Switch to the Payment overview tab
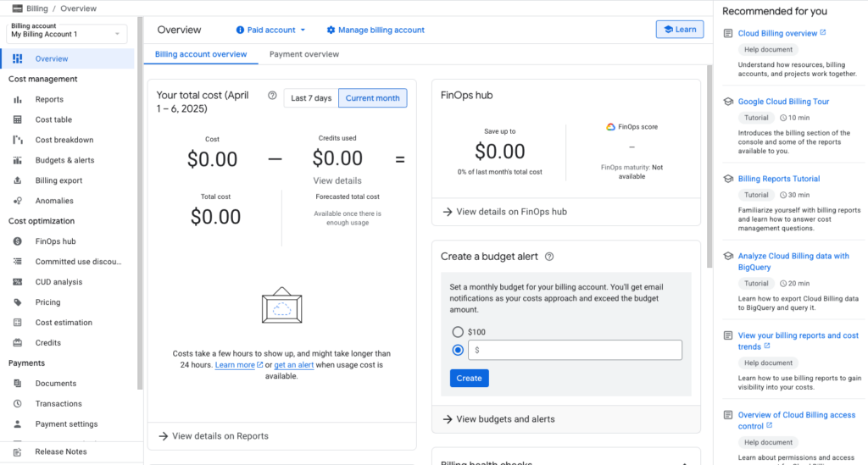 304,54
